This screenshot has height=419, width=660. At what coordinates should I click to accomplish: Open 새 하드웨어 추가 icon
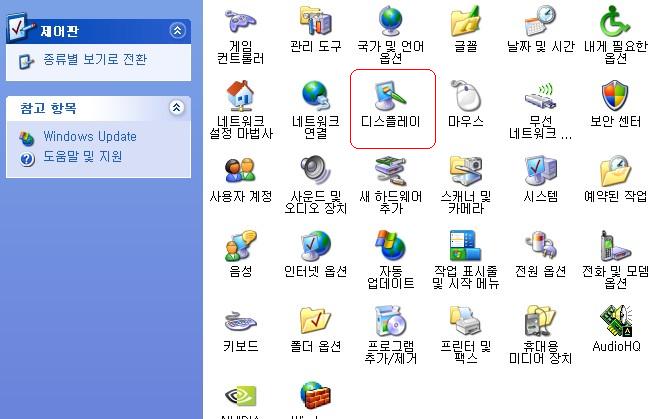point(391,170)
